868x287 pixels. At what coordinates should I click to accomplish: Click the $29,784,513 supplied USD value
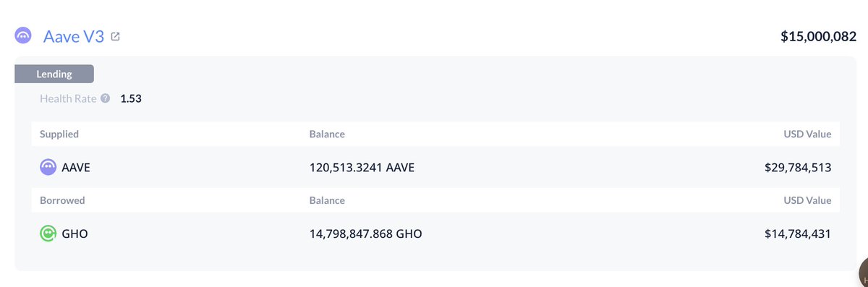[798, 168]
